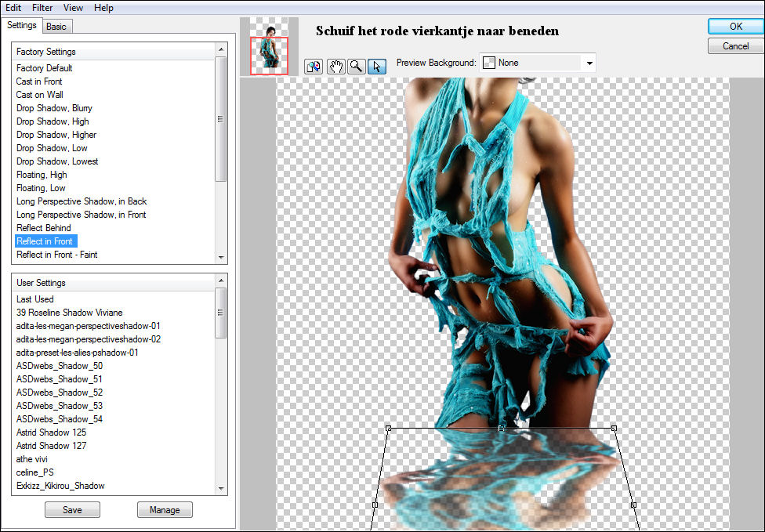The image size is (765, 532).
Task: Select 39 Roseline Shadow Viviane setting
Action: point(69,313)
